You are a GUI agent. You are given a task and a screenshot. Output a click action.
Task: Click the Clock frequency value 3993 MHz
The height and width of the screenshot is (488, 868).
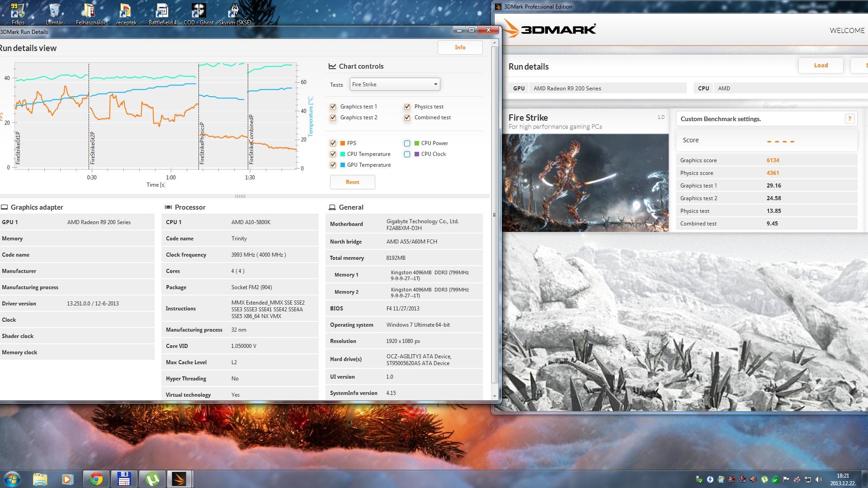coord(259,255)
